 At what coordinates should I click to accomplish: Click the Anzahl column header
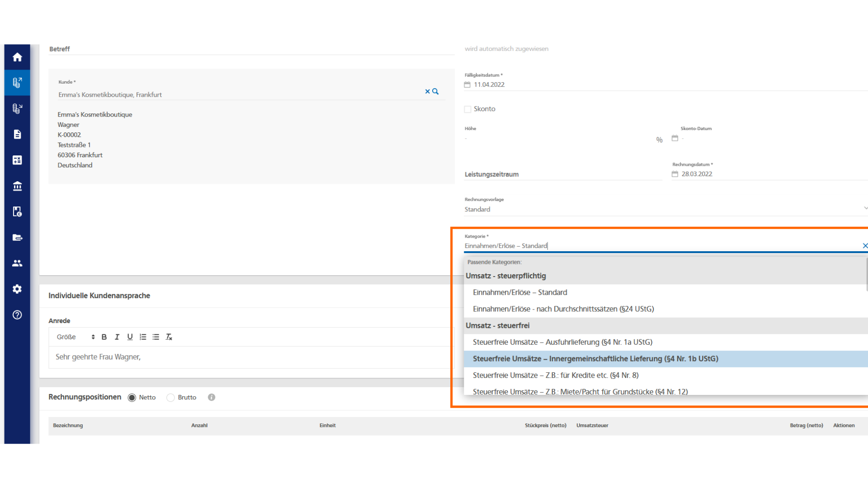[x=199, y=426]
